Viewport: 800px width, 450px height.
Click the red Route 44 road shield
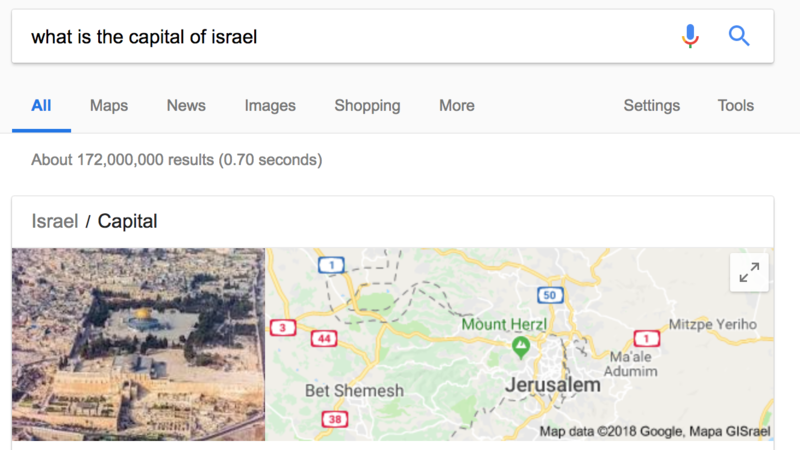pyautogui.click(x=324, y=338)
